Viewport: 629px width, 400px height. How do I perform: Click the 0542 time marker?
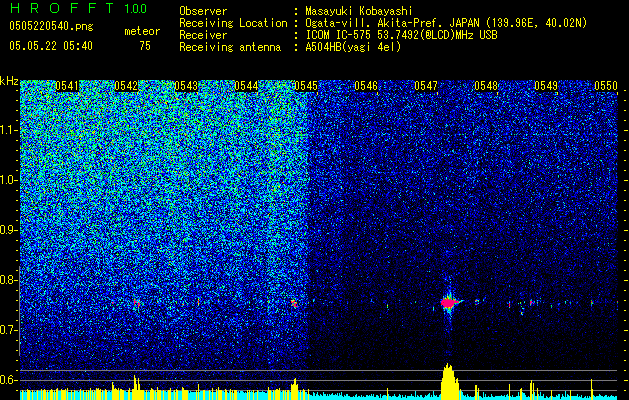[x=126, y=86]
